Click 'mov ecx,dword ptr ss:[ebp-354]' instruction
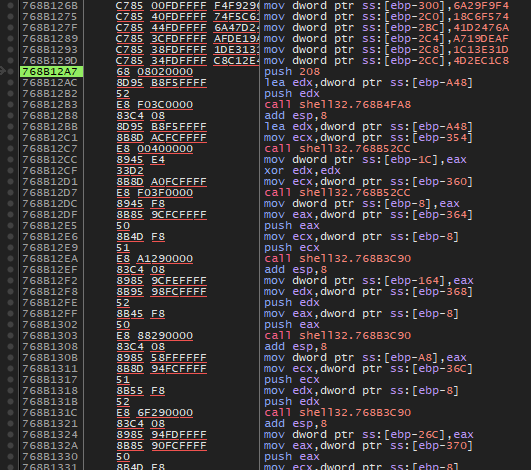This screenshot has height=470, width=531. [x=368, y=138]
